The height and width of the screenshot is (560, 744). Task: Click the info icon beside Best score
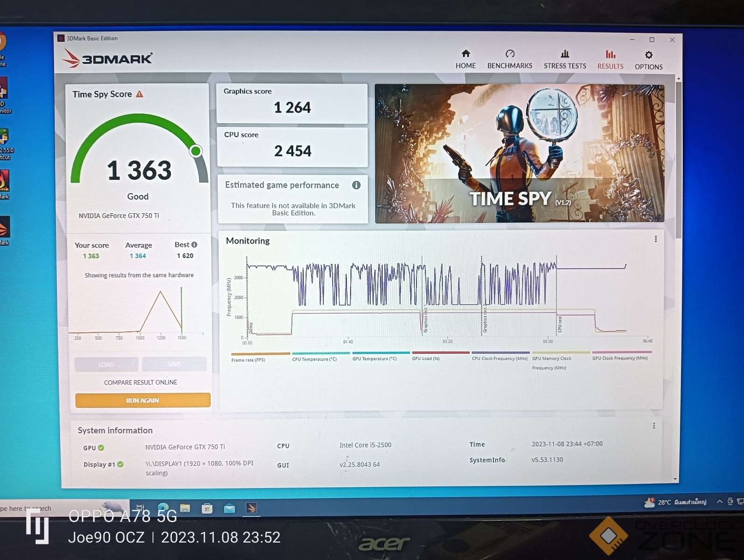(x=195, y=245)
